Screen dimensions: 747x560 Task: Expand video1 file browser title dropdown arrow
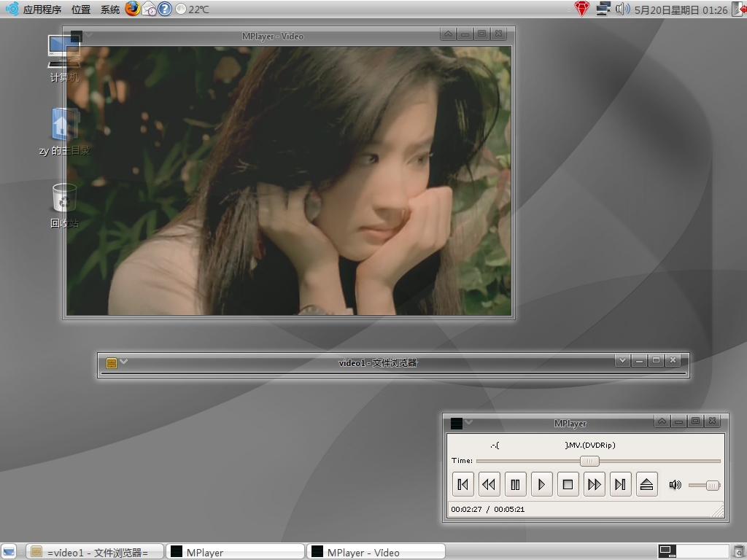124,362
